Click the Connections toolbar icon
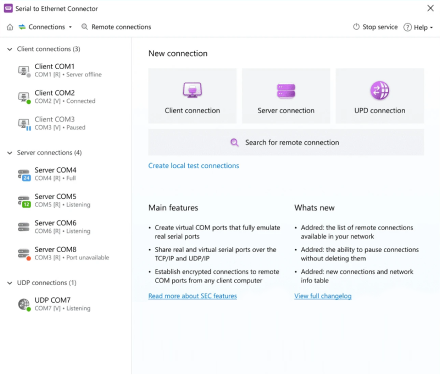This screenshot has width=440, height=375. coord(22,27)
